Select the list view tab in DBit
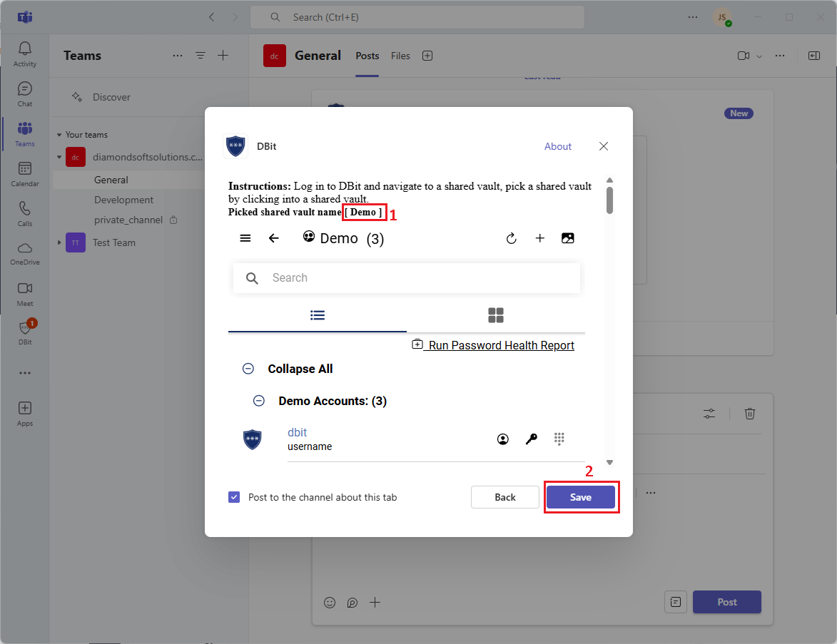This screenshot has height=644, width=837. click(x=318, y=315)
